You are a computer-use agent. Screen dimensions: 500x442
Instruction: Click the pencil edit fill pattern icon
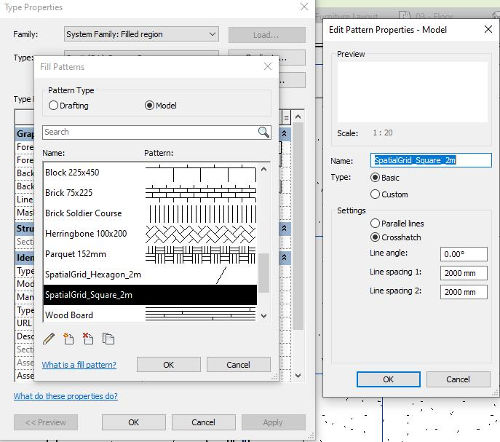pyautogui.click(x=49, y=339)
